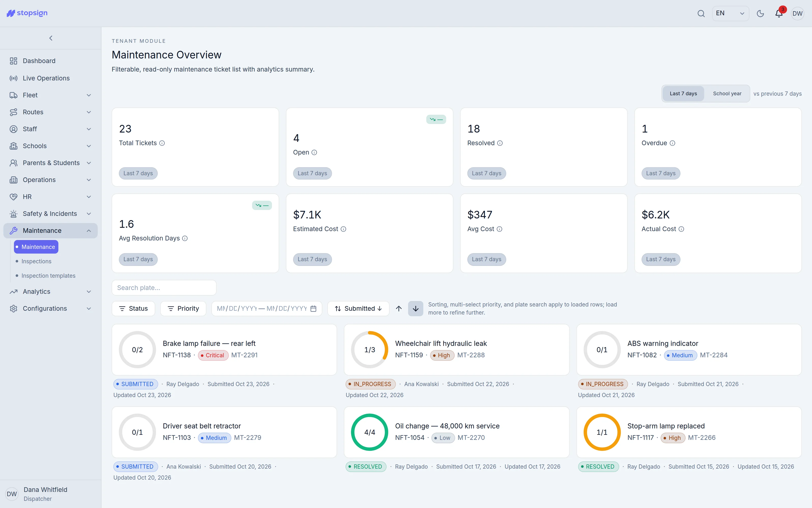Sort descending with the down arrow
The width and height of the screenshot is (812, 508).
click(415, 308)
